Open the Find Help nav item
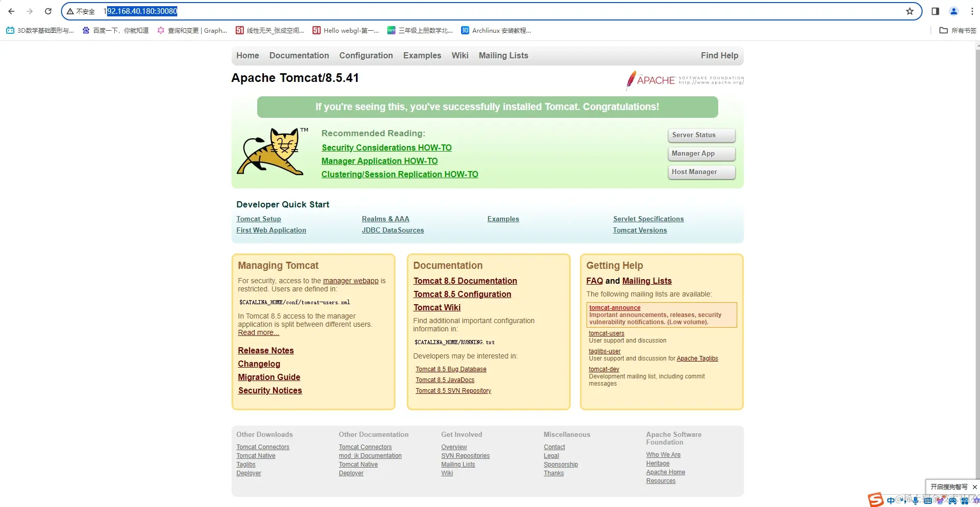This screenshot has height=507, width=980. 719,56
